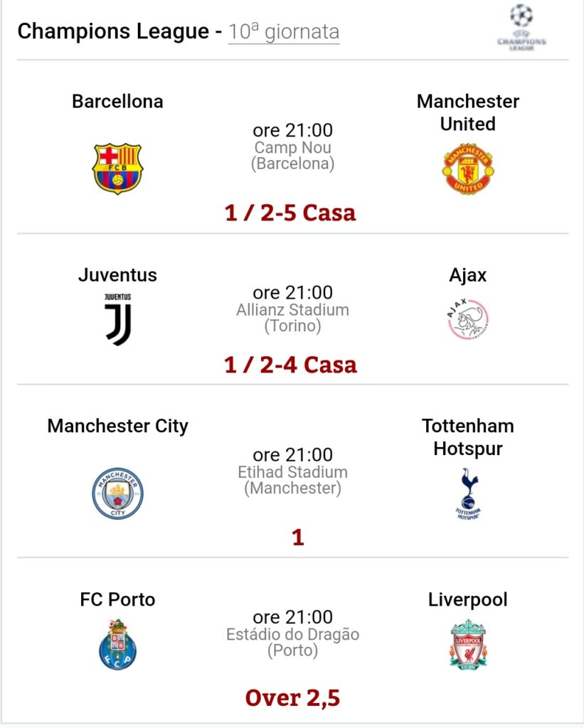The height and width of the screenshot is (728, 584).
Task: Open Allianz Stadium (Torino) venue text
Action: (x=292, y=318)
